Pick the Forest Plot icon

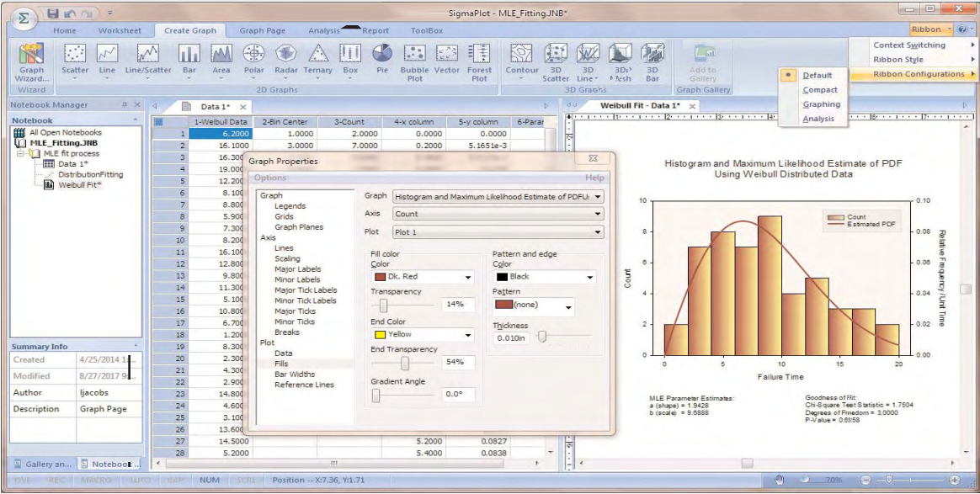(x=479, y=59)
